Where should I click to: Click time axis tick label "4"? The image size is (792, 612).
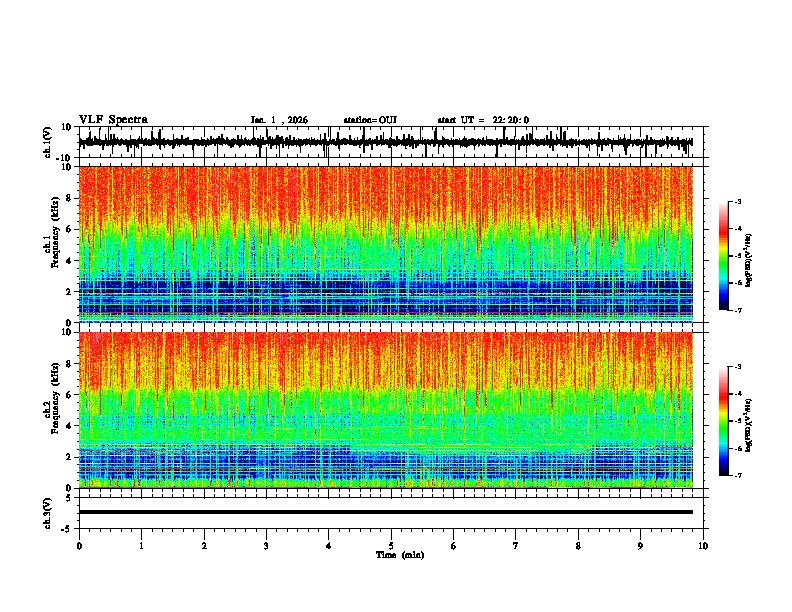pyautogui.click(x=329, y=546)
